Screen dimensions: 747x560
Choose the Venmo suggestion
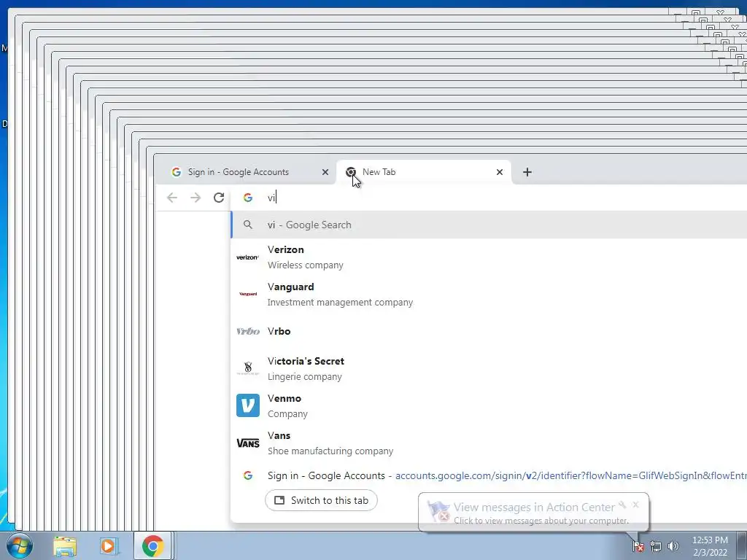(x=489, y=405)
